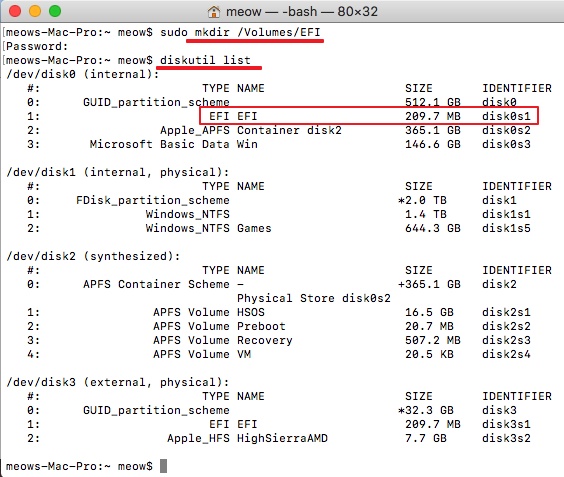Click the identifier 'disk1s5'
The height and width of the screenshot is (477, 564).
506,228
